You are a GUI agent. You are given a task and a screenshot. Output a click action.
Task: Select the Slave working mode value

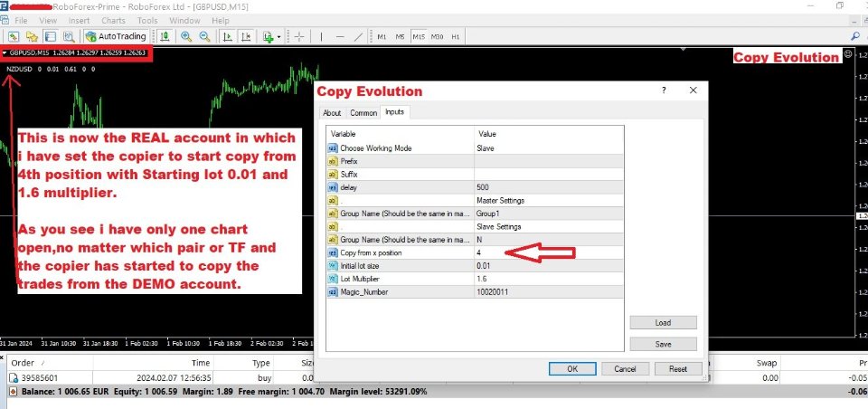549,148
